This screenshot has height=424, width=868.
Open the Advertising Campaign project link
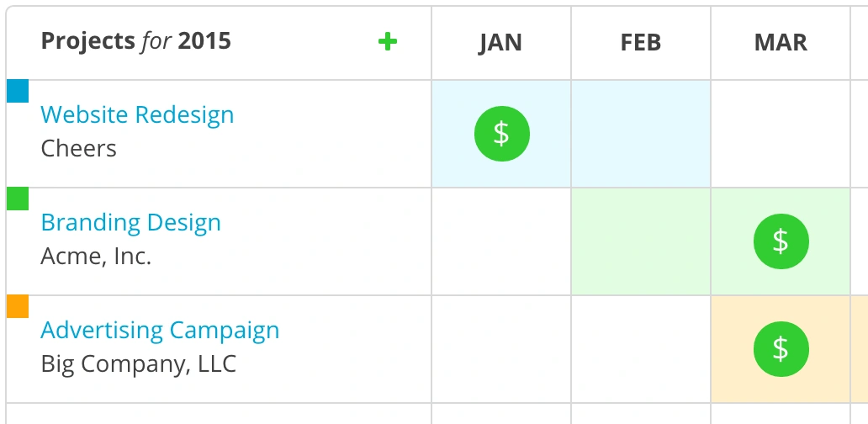coord(160,330)
